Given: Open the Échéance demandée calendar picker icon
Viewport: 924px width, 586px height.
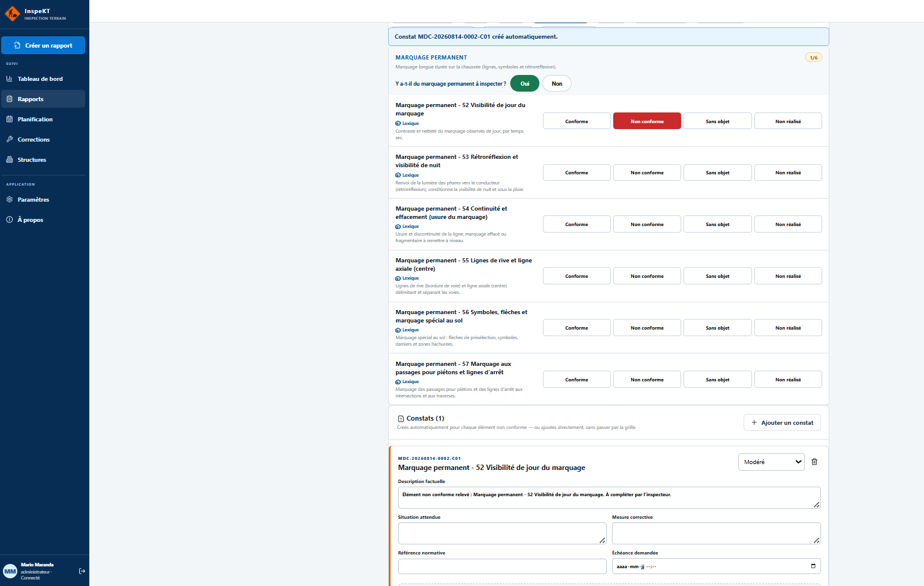Looking at the screenshot, I should point(813,566).
